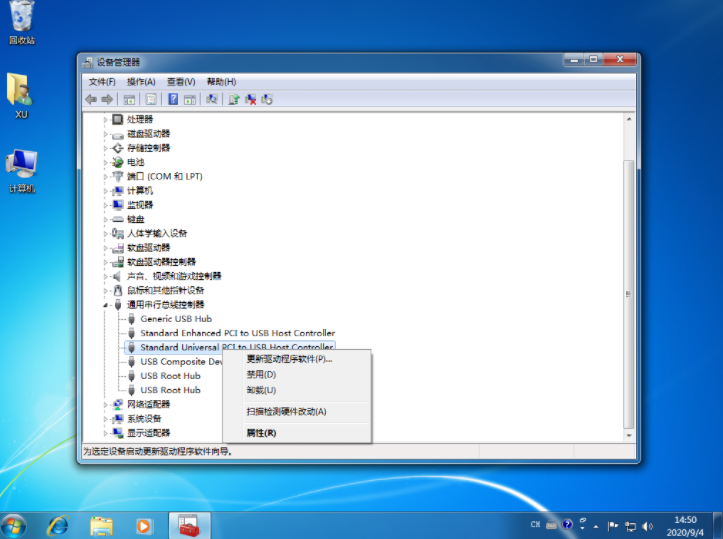Click the Scan for hardware changes toolbar icon
723x539 pixels.
(x=211, y=99)
